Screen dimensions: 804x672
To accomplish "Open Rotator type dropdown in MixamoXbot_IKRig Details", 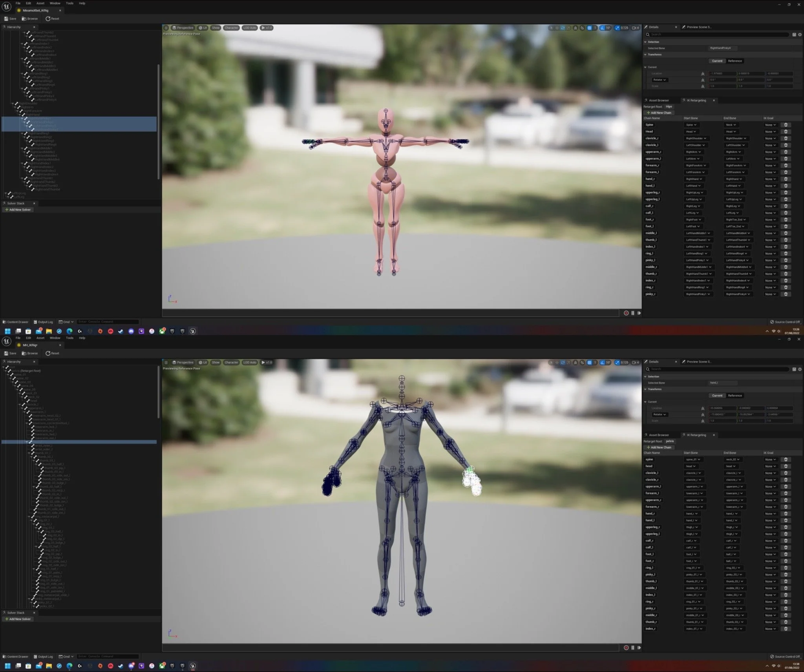I will pyautogui.click(x=660, y=80).
